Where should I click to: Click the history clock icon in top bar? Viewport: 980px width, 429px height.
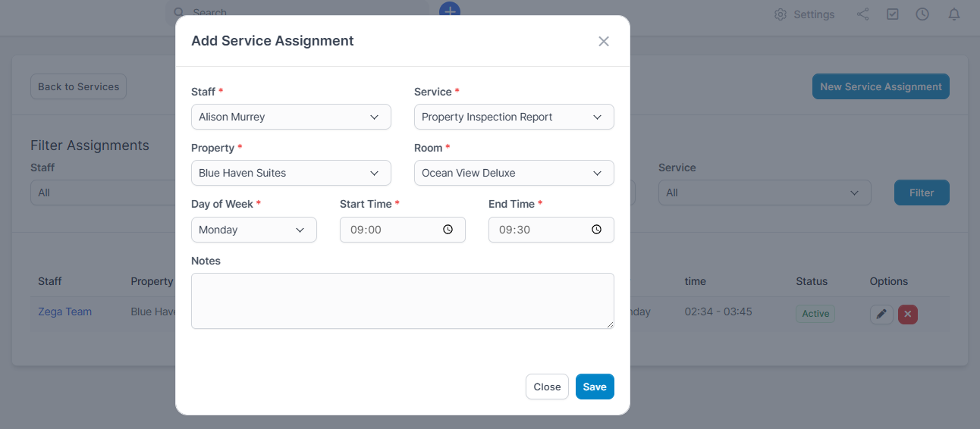pos(922,14)
